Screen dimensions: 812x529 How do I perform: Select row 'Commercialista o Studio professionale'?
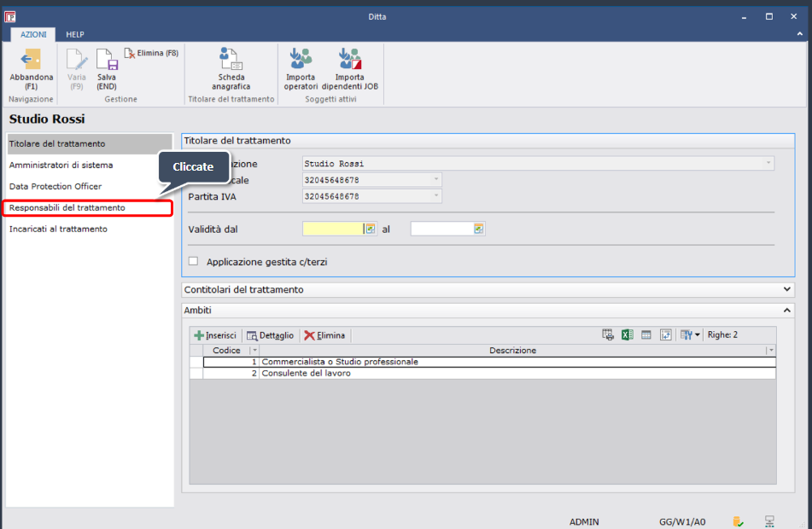tap(489, 362)
